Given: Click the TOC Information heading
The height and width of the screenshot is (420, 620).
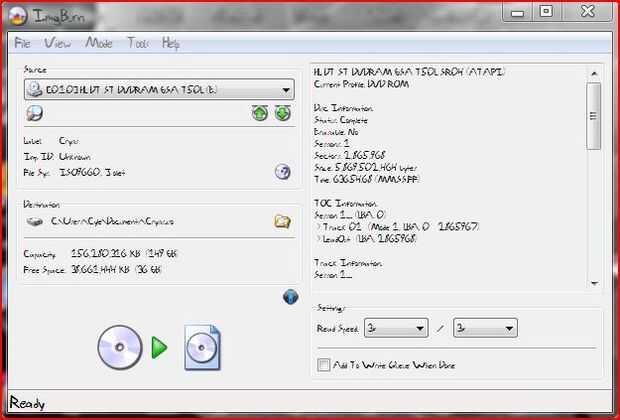Looking at the screenshot, I should (x=346, y=204).
